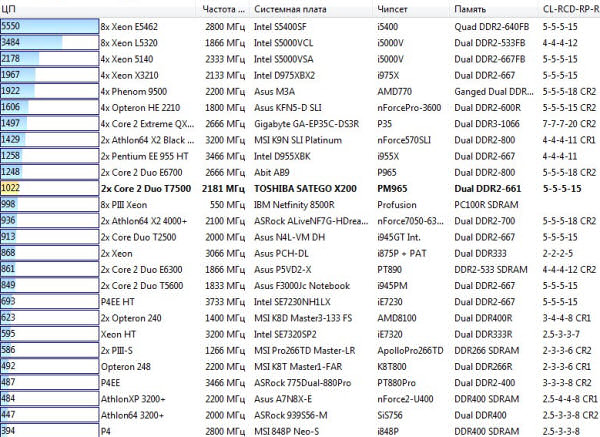Select bold 2x Core 2 Duo T7500 entry
This screenshot has height=437, width=600.
click(x=146, y=189)
